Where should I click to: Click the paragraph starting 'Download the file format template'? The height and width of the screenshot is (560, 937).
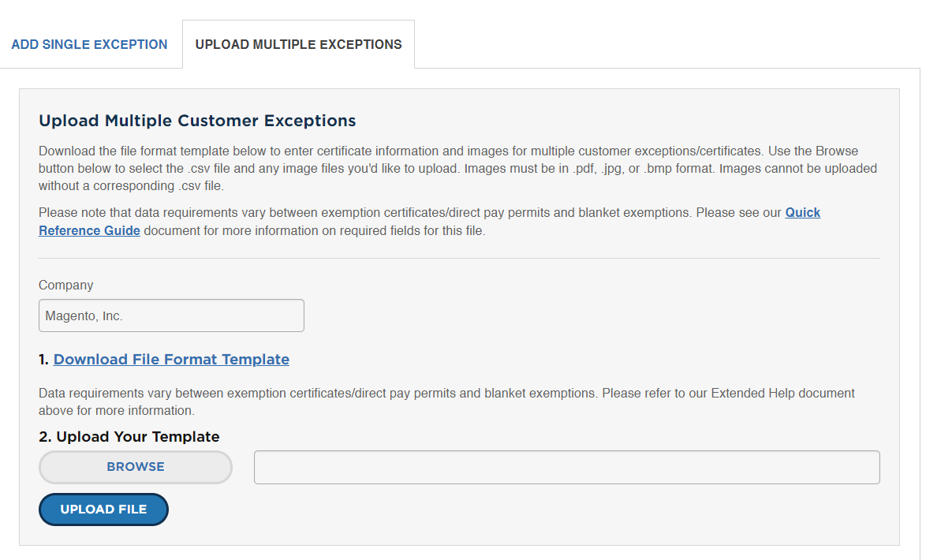(x=457, y=169)
